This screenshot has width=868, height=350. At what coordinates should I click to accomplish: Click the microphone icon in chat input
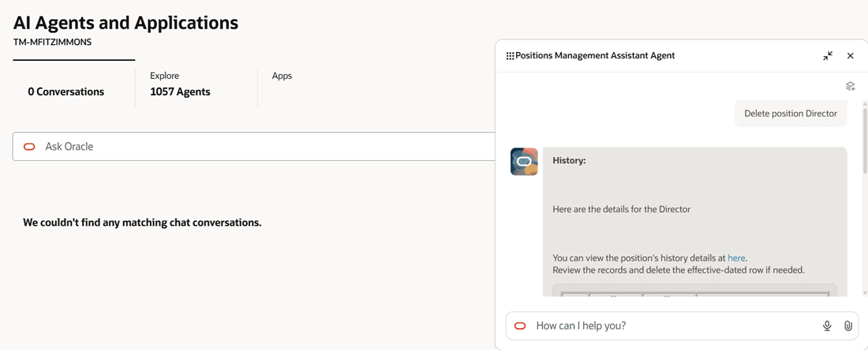click(x=827, y=326)
